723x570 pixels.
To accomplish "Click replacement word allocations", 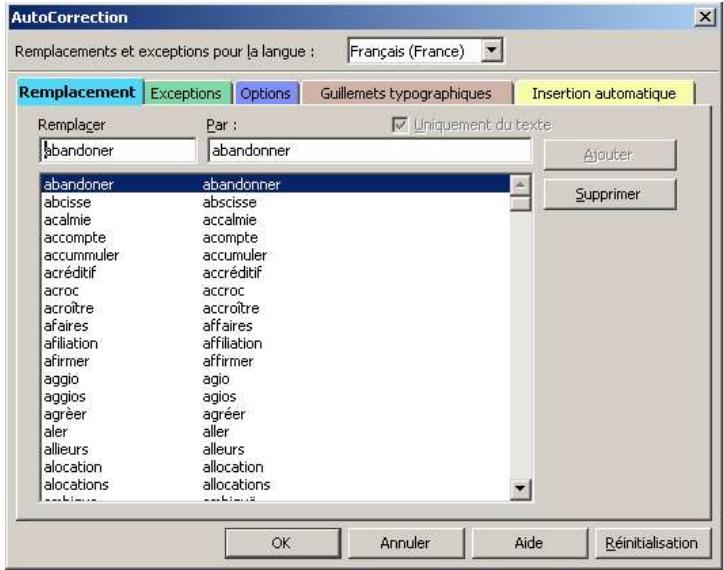I will coord(237,484).
